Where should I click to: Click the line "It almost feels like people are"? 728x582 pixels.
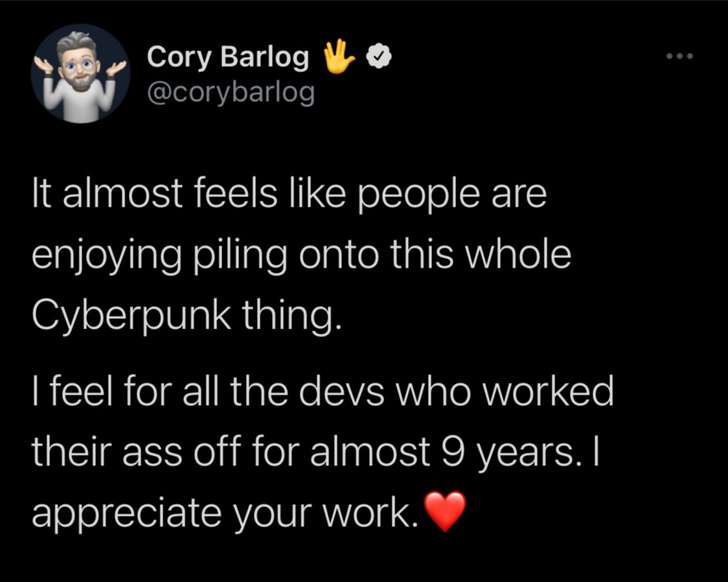289,194
